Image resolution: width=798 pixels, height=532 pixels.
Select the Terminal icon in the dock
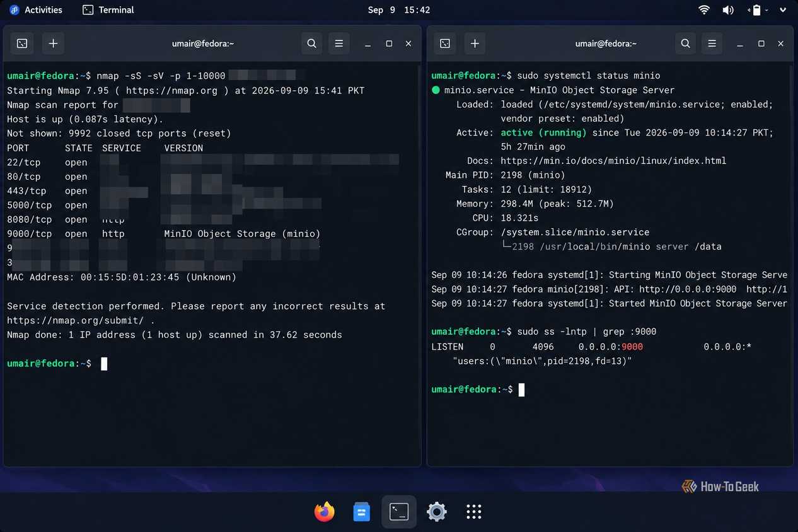399,511
